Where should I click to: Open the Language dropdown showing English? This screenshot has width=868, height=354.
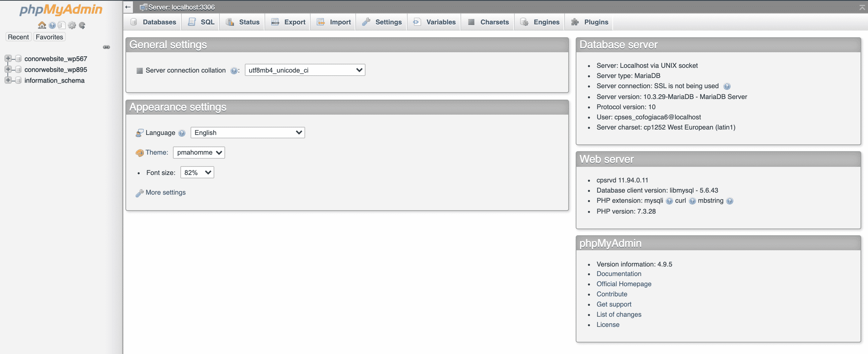click(248, 133)
